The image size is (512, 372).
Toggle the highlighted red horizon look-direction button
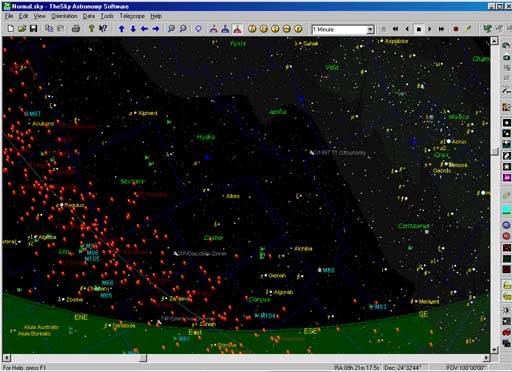point(237,29)
